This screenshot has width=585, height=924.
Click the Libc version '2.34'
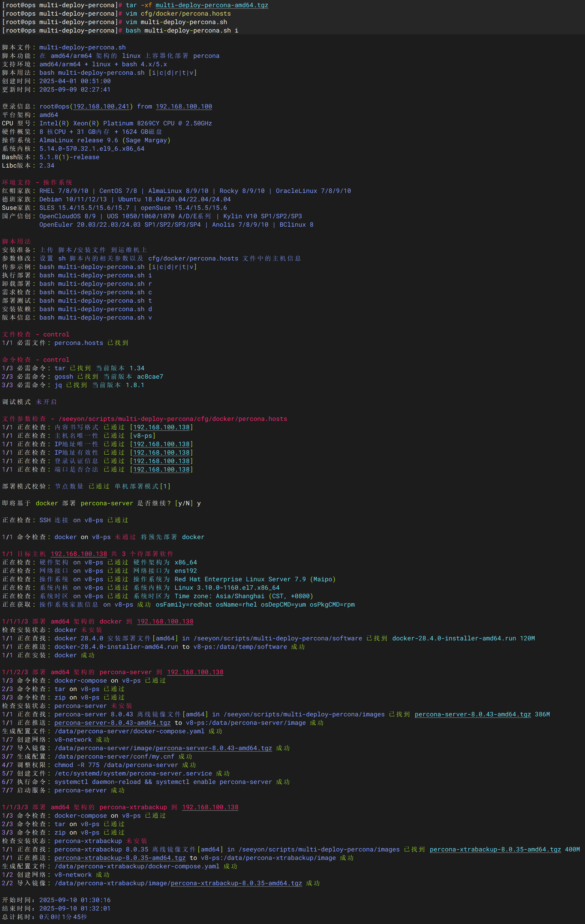tap(47, 166)
